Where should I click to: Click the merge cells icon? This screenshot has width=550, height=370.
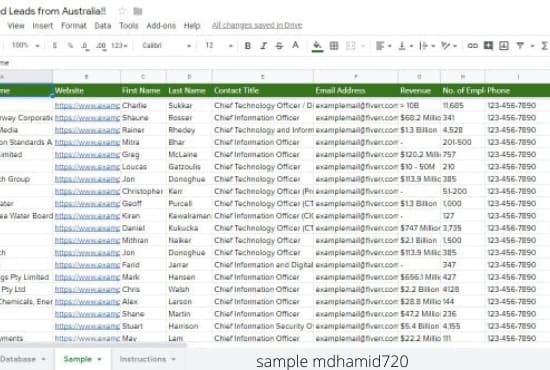pyautogui.click(x=350, y=46)
